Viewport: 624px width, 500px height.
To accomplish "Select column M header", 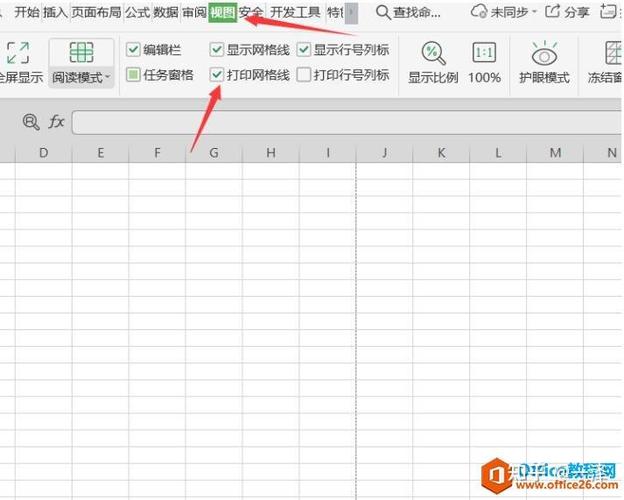I will pos(555,152).
